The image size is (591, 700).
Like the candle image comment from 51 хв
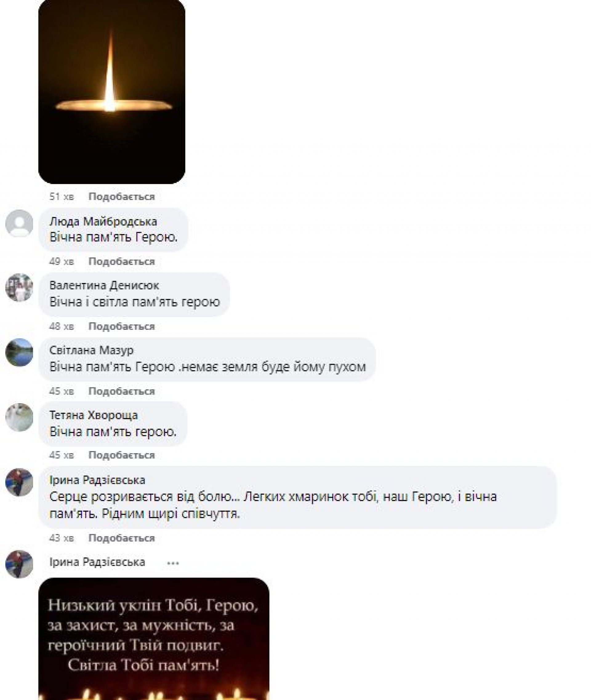[x=122, y=197]
